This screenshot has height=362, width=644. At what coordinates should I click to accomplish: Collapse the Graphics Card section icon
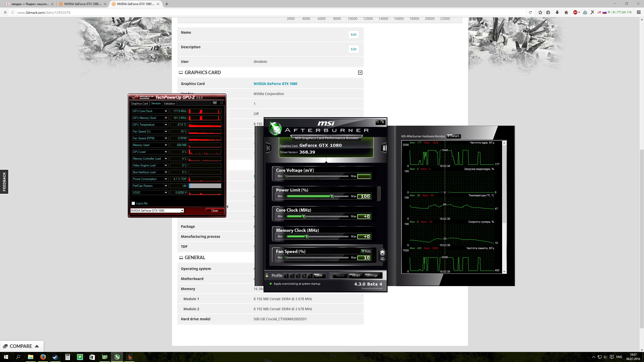(360, 73)
